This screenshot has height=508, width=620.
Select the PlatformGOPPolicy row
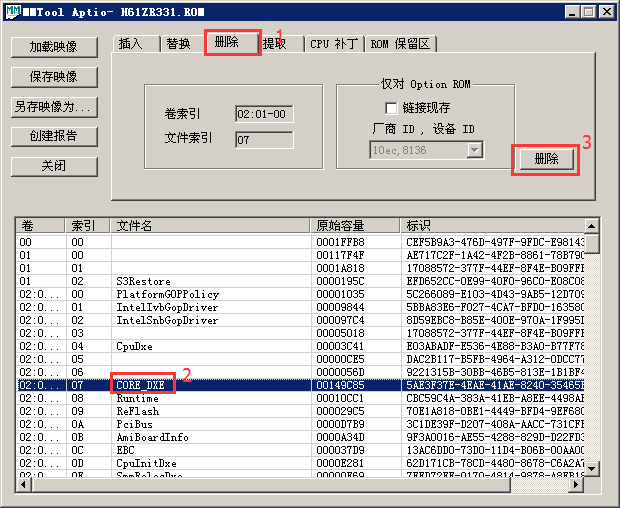(x=301, y=294)
